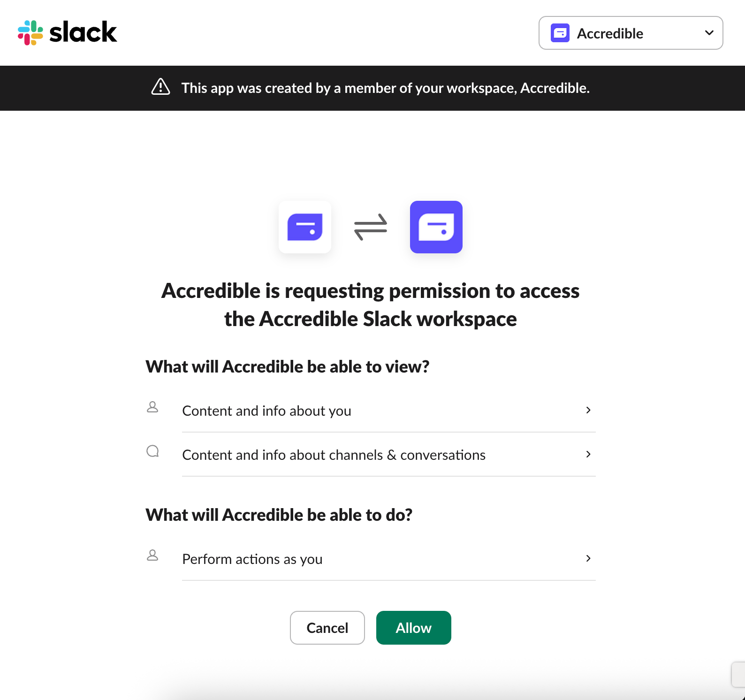Screen dimensions: 745x700
Task: Open the workspace selector dropdown arrow
Action: click(x=709, y=33)
